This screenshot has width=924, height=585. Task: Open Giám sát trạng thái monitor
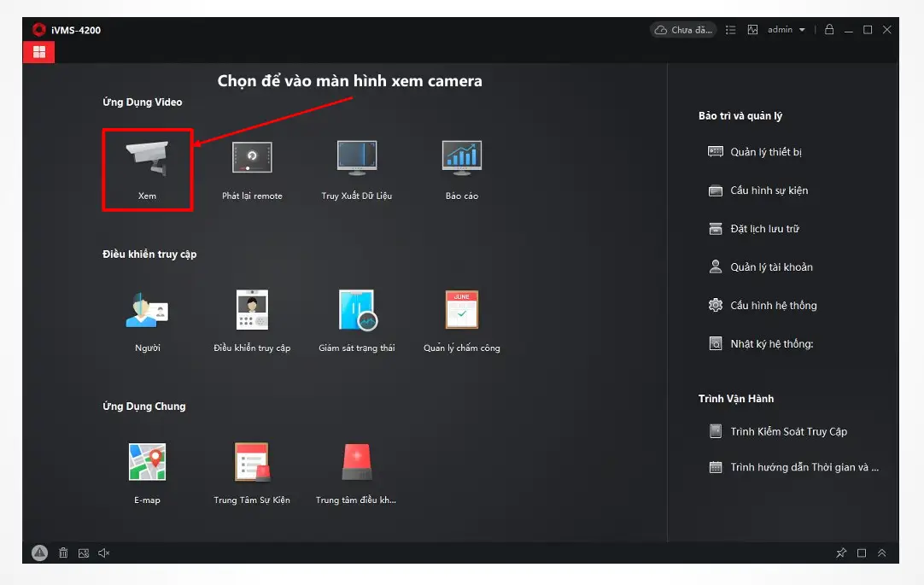click(x=356, y=311)
